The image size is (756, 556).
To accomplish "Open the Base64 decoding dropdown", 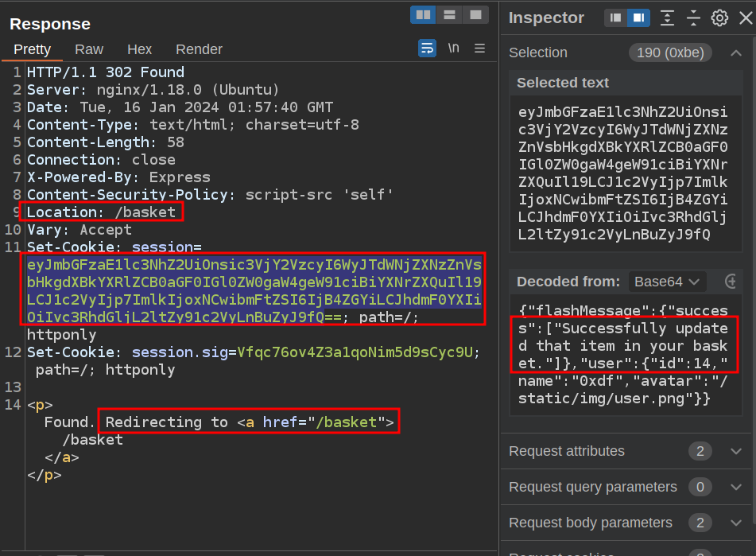I will [x=667, y=282].
